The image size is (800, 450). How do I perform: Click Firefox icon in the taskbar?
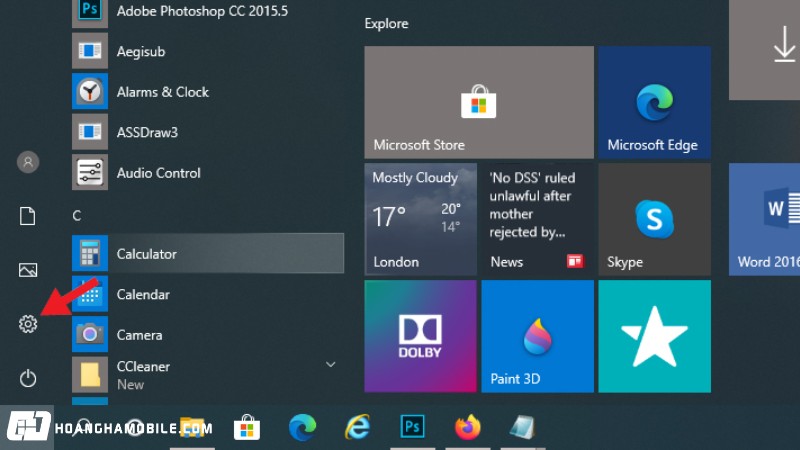(466, 428)
